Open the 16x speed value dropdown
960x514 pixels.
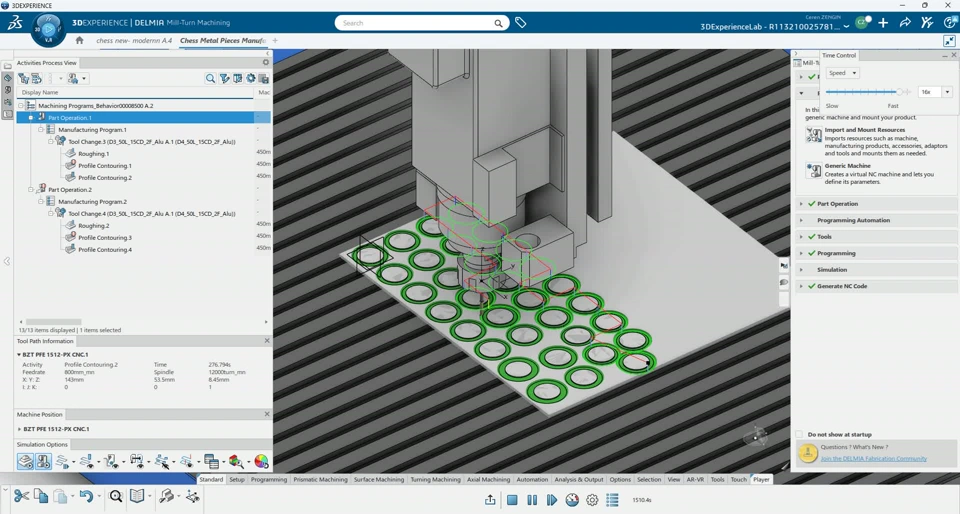(x=947, y=92)
